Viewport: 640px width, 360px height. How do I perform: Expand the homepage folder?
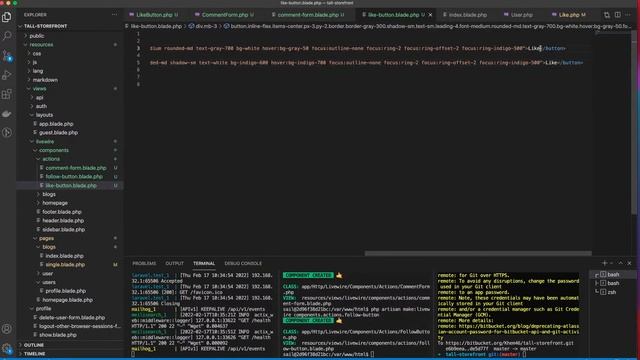pyautogui.click(x=55, y=203)
